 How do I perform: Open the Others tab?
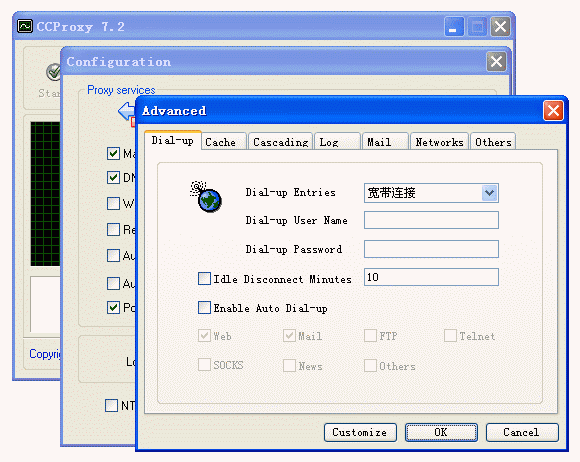click(493, 142)
